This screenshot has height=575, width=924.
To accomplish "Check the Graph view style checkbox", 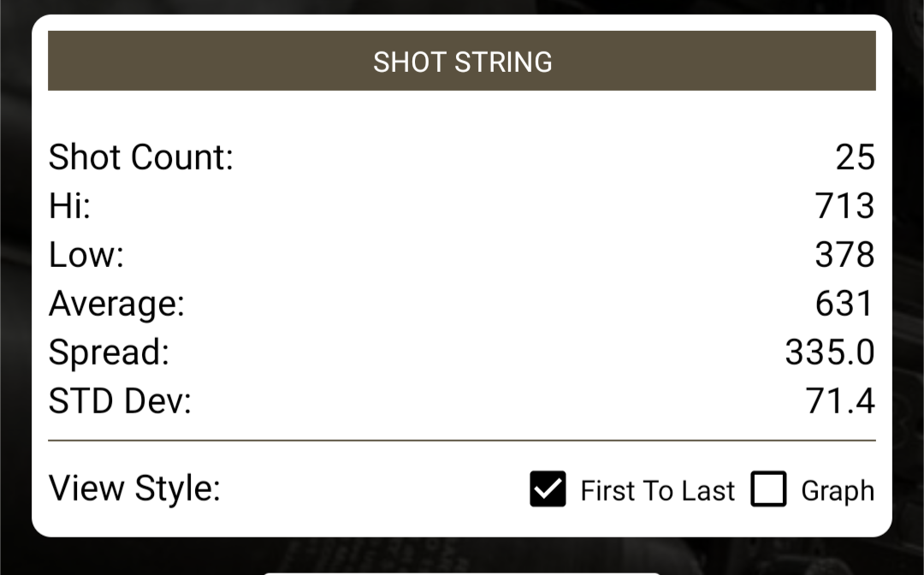I will click(768, 489).
